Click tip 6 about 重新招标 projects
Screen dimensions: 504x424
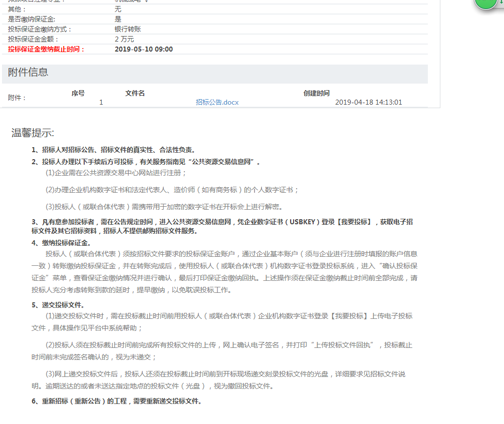tap(116, 401)
